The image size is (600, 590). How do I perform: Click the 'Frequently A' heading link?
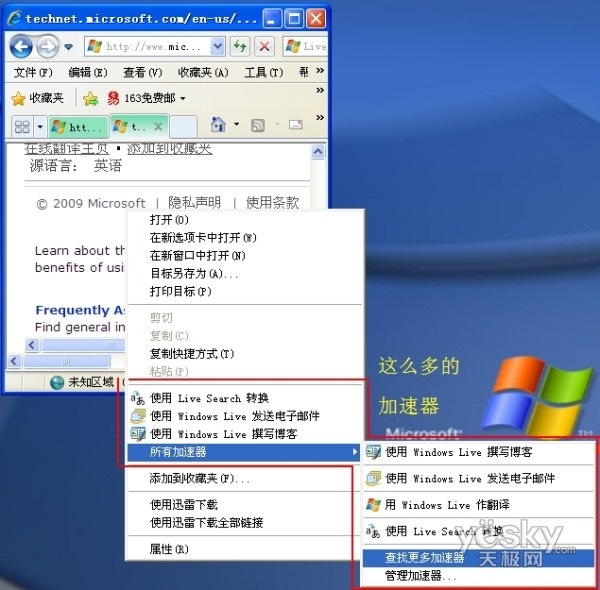(80, 310)
